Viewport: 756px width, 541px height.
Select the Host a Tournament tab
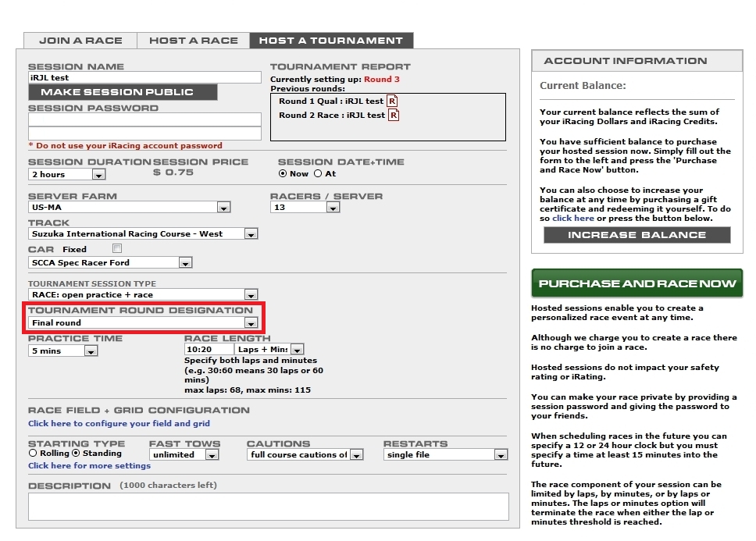pos(331,41)
